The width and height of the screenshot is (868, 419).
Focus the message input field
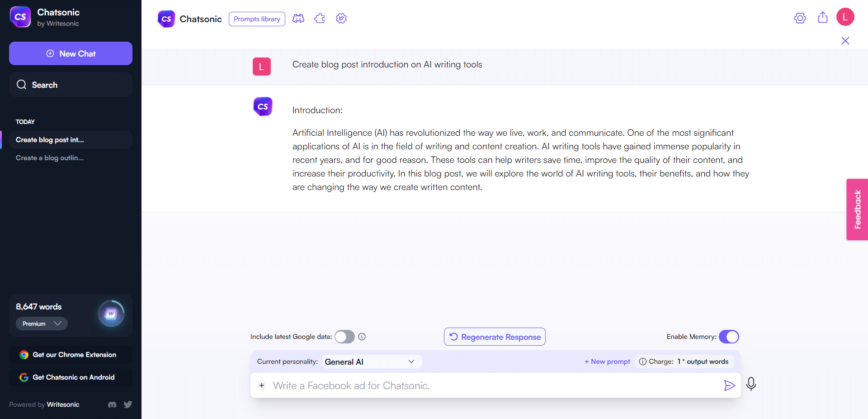click(495, 386)
